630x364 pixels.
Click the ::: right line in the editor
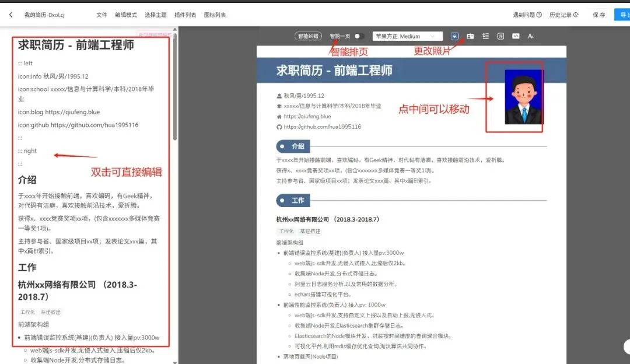27,151
